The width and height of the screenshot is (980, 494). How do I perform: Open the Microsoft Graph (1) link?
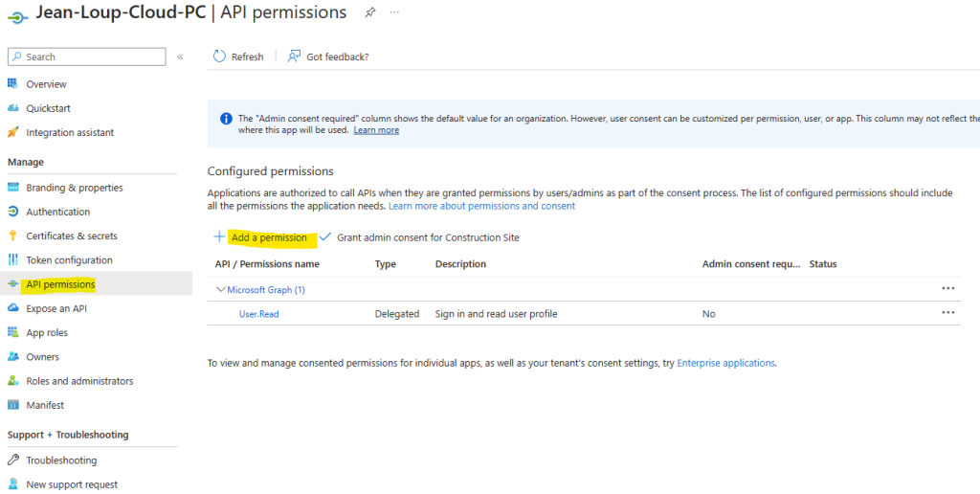click(x=266, y=289)
